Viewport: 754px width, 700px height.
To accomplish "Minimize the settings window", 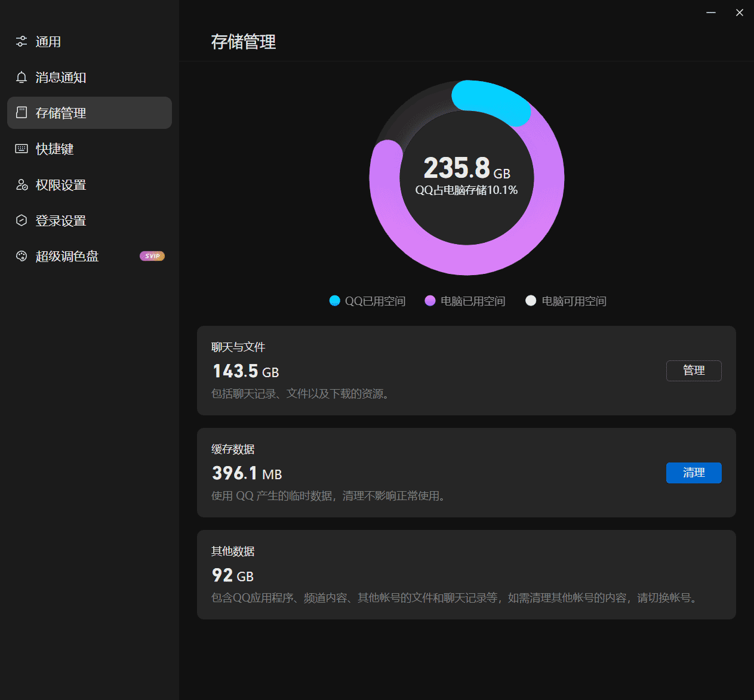I will (711, 13).
